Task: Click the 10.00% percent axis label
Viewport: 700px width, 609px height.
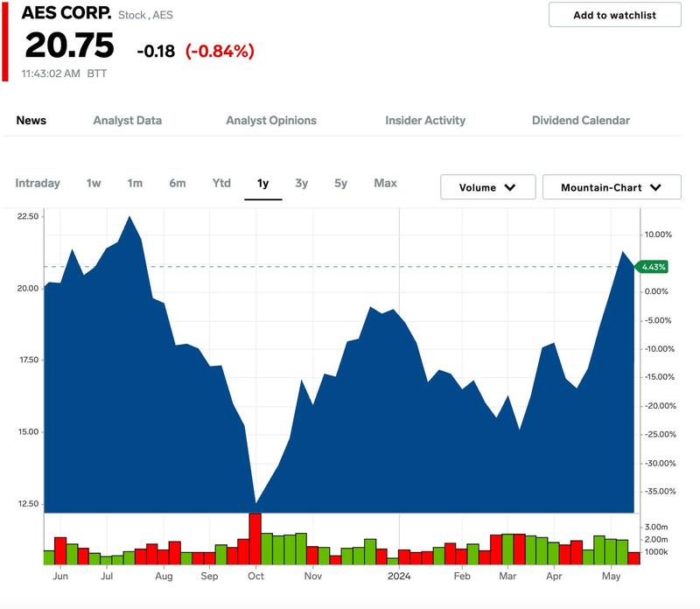Action: pyautogui.click(x=658, y=234)
